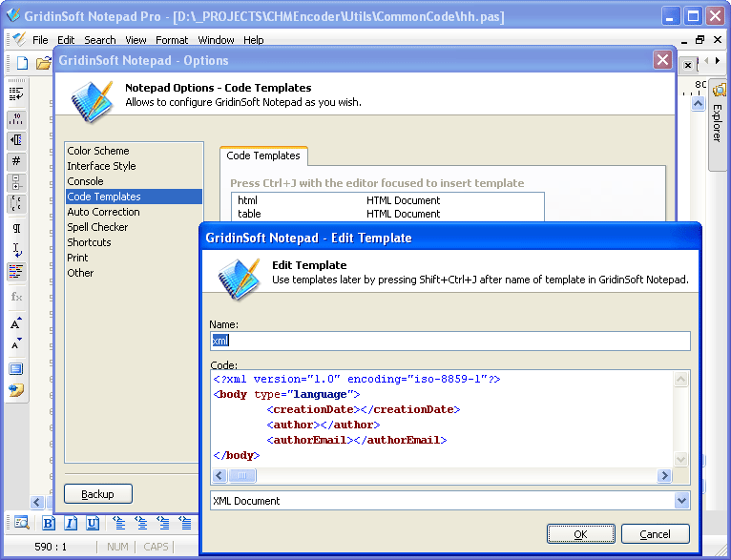Click code editor horizontal scroll left arrow
The height and width of the screenshot is (560, 731).
coord(219,475)
